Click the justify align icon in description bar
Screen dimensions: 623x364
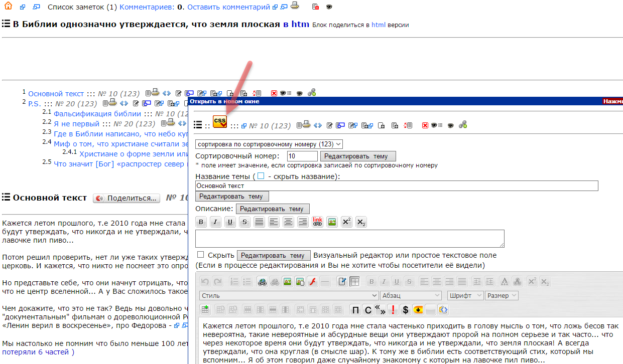(260, 222)
